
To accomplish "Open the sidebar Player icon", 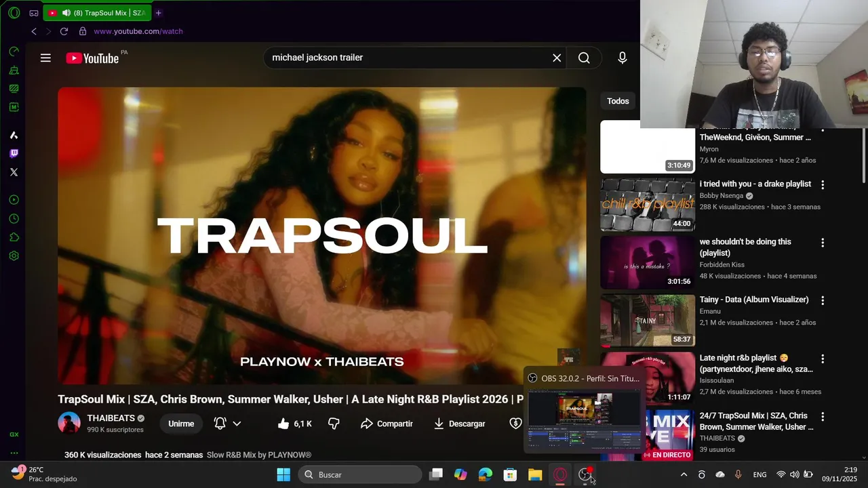I will [x=14, y=200].
